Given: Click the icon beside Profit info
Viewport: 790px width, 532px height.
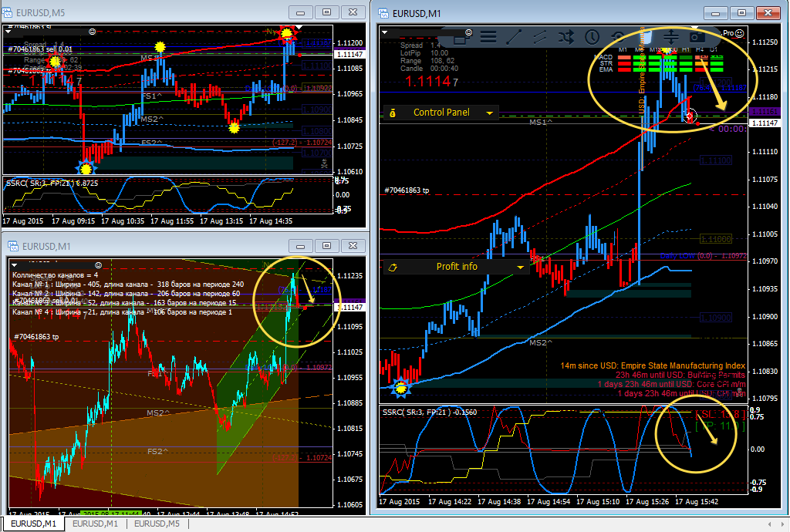Looking at the screenshot, I should pyautogui.click(x=393, y=268).
